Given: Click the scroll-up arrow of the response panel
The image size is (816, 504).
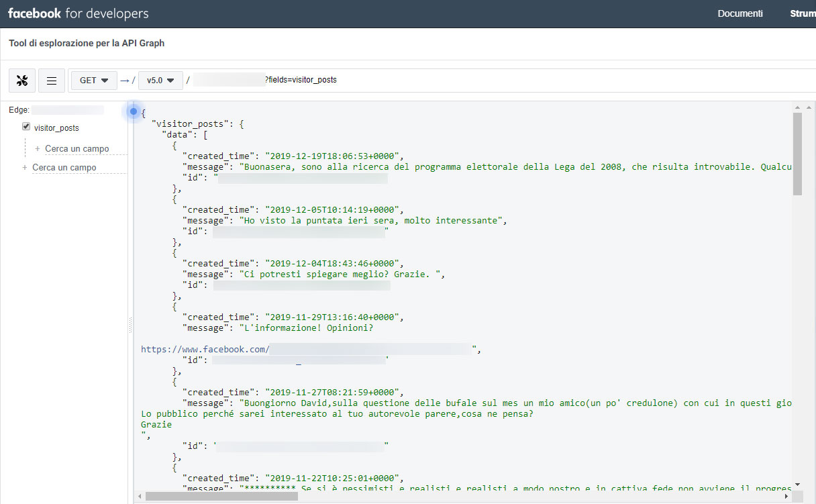Looking at the screenshot, I should click(x=797, y=107).
